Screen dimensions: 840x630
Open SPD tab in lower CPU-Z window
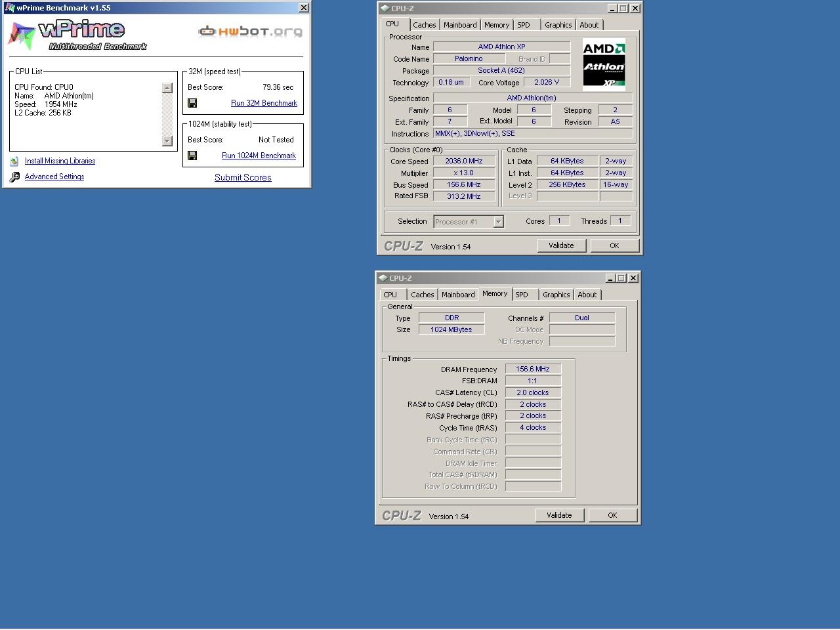[x=522, y=295]
